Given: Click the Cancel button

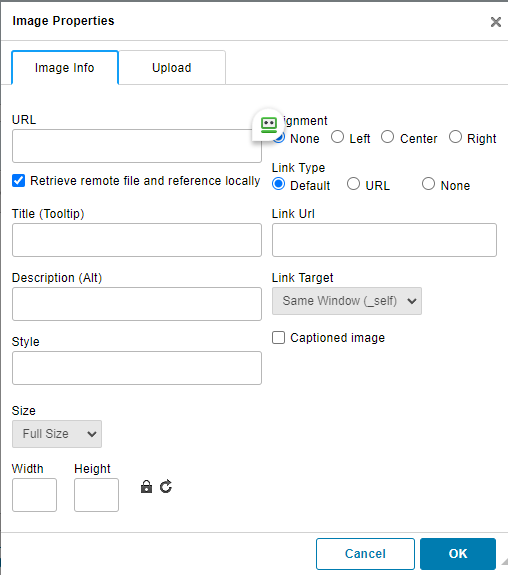Looking at the screenshot, I should pyautogui.click(x=365, y=554).
